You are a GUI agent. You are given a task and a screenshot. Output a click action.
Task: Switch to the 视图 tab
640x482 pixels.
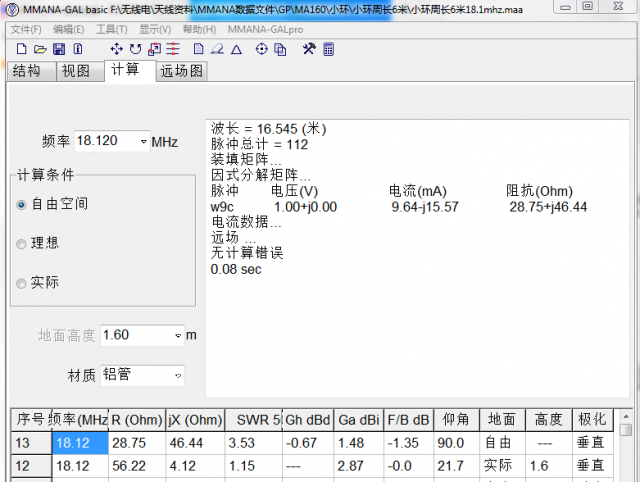(80, 71)
